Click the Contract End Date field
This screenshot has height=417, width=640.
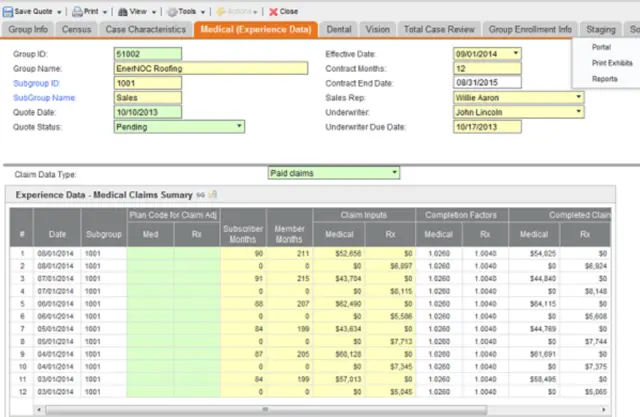tap(487, 82)
